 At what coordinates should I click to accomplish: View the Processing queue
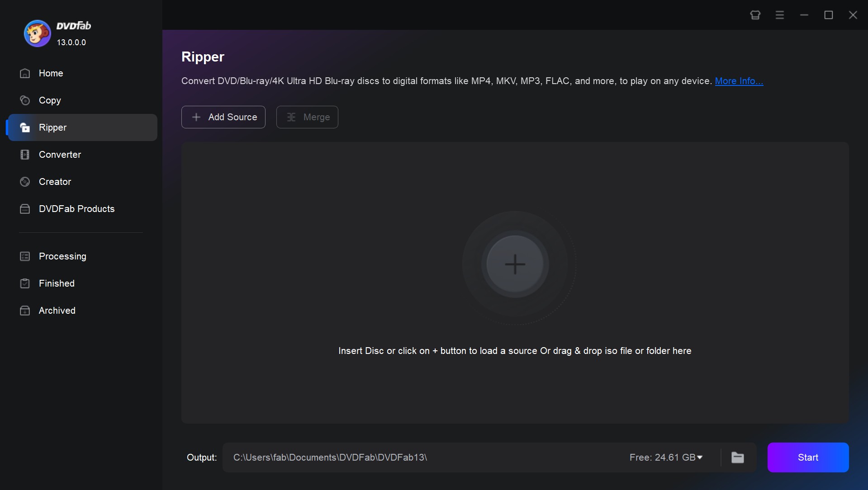click(x=62, y=256)
